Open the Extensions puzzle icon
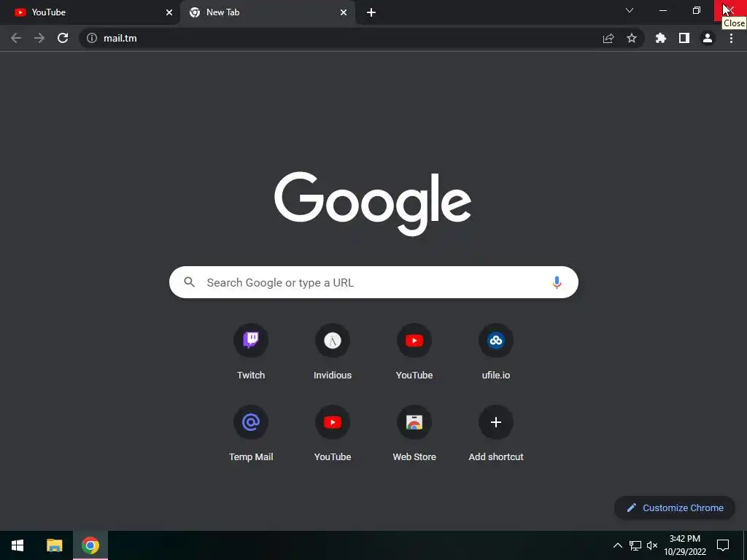The width and height of the screenshot is (747, 560). tap(661, 38)
